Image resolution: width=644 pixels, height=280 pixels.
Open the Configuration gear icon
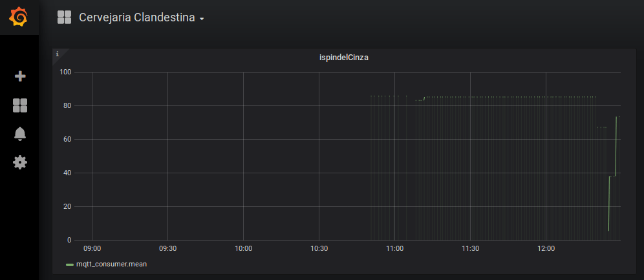(x=20, y=162)
